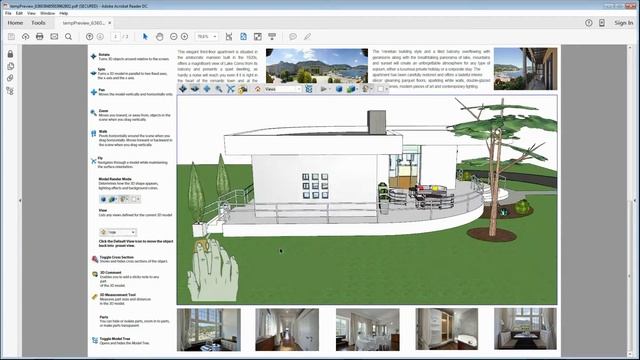This screenshot has width=640, height=360.
Task: Select 3D Rotate tool in model toolbar
Action: point(183,89)
